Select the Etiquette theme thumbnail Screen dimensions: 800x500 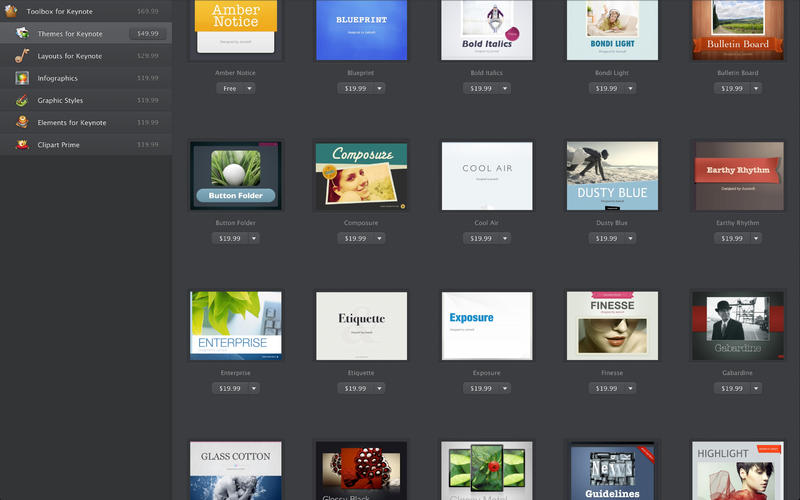click(361, 326)
